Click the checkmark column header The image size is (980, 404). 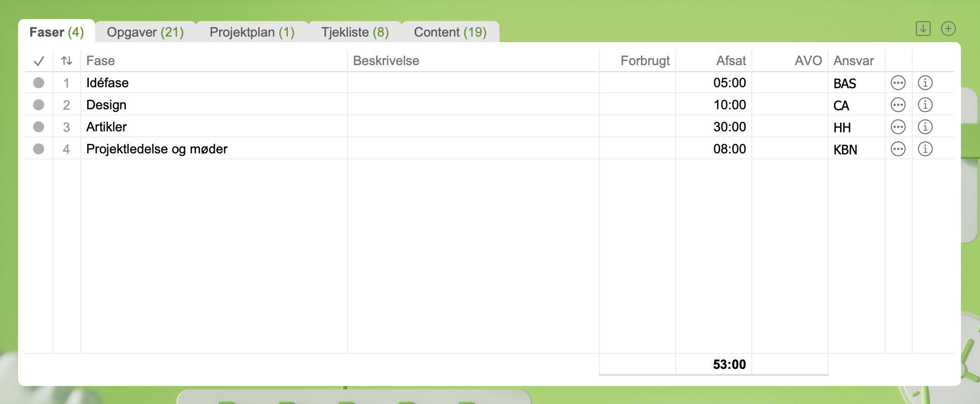39,61
